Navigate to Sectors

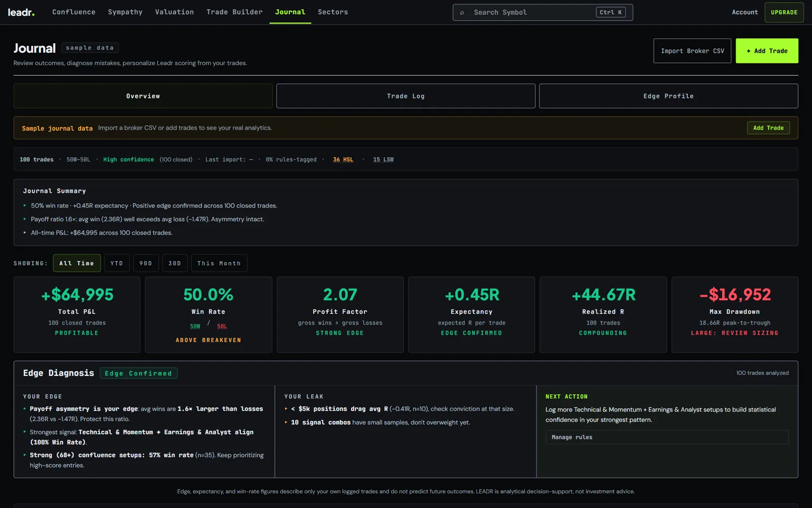(333, 12)
